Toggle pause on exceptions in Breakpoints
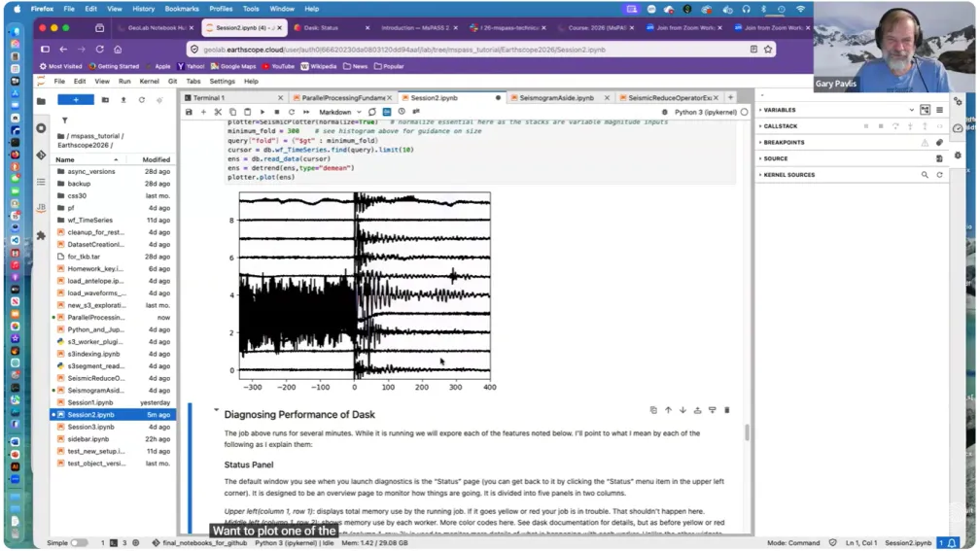 [x=925, y=143]
